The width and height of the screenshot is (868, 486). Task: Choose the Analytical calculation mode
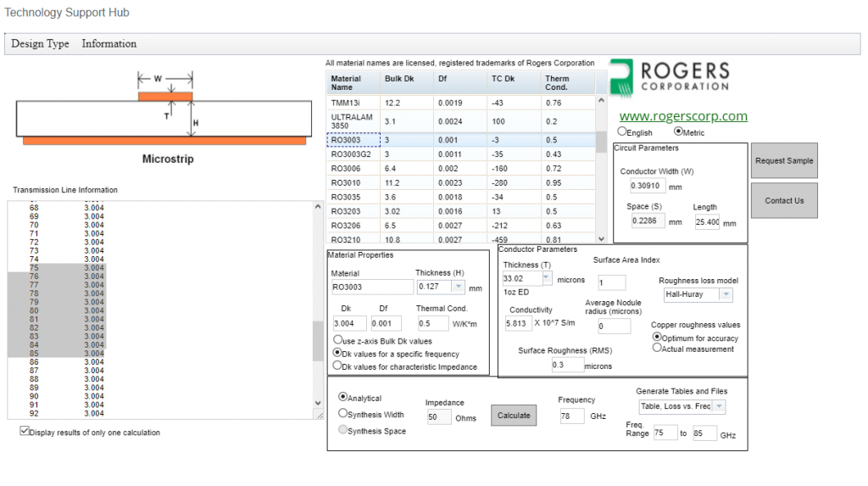(x=342, y=397)
